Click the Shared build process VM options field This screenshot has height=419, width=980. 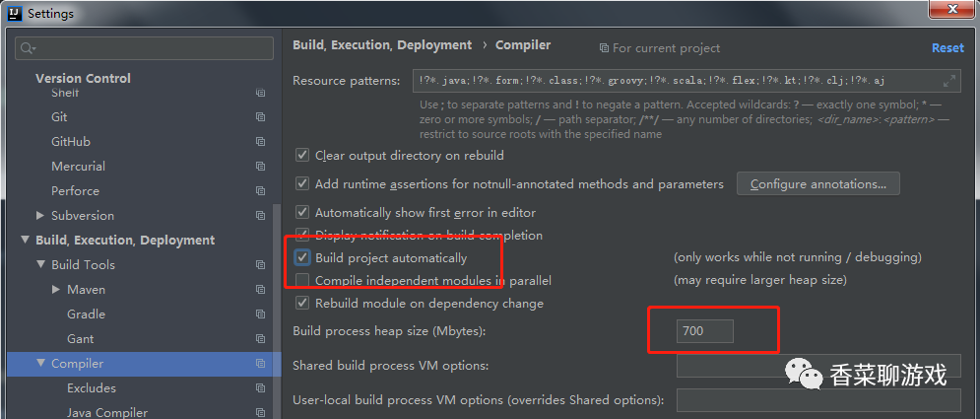point(817,366)
